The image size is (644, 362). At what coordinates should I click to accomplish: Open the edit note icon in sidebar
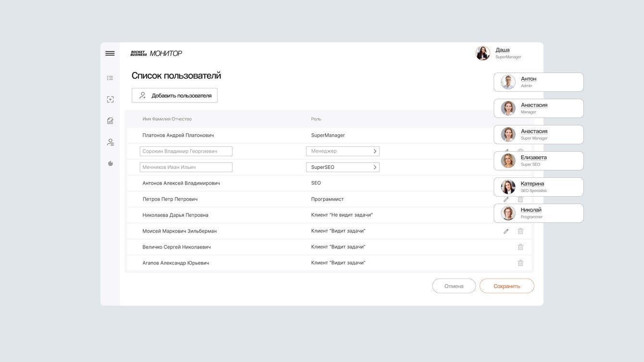(x=110, y=121)
